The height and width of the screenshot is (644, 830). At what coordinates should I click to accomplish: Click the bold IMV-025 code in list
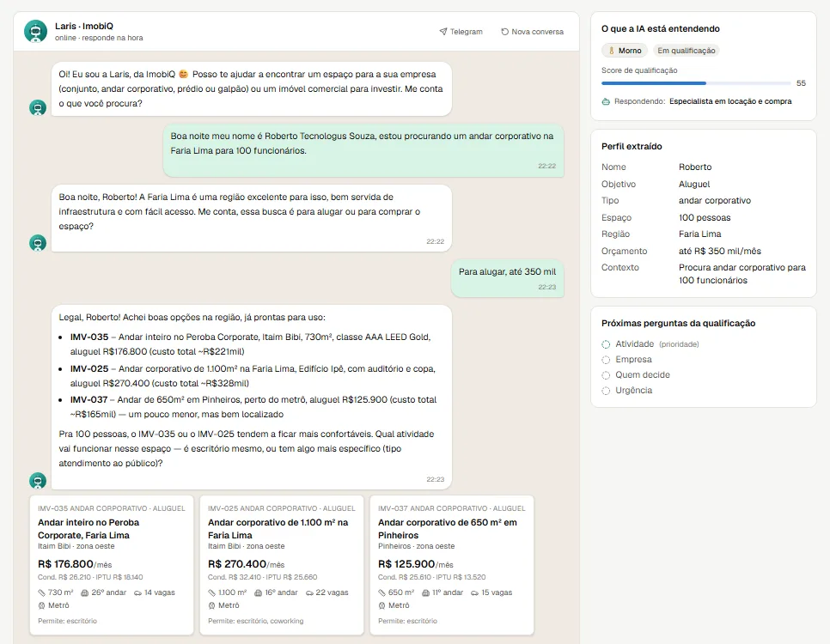tap(89, 369)
